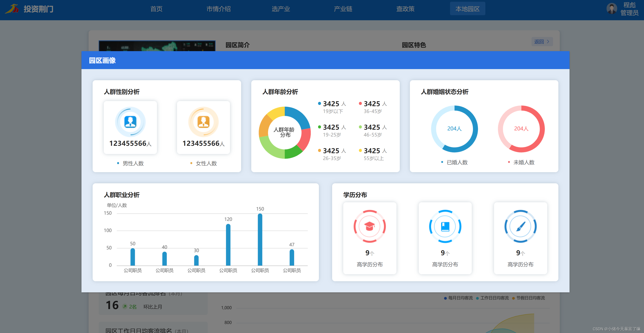Viewport: 644px width, 333px height.
Task: Toggle the 每月日均客流 legend item
Action: tap(458, 298)
